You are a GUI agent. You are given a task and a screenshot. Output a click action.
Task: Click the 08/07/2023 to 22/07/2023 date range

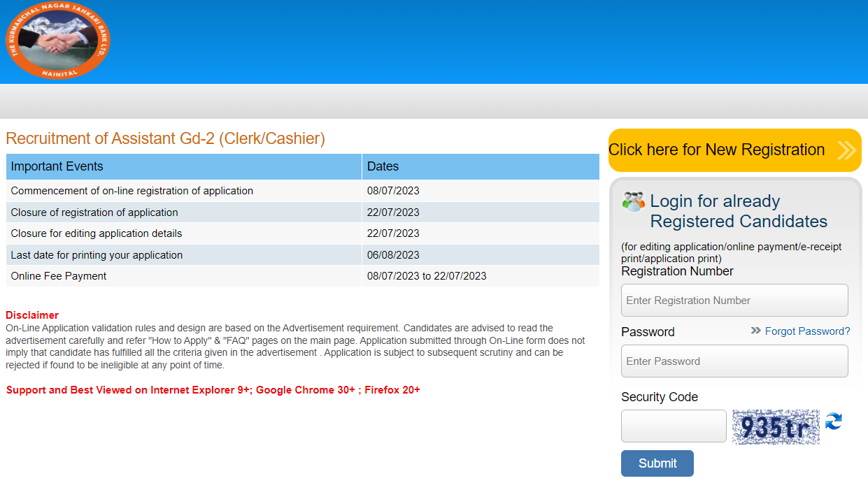pos(427,276)
